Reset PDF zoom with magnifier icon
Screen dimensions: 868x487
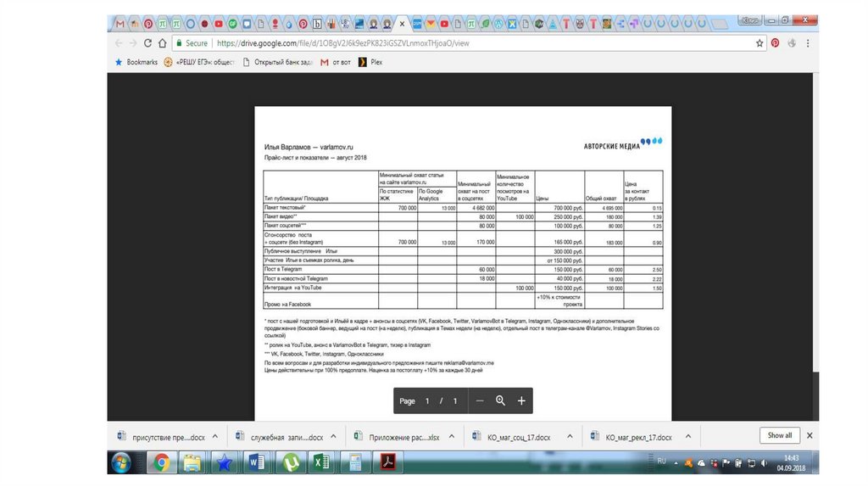click(x=500, y=400)
